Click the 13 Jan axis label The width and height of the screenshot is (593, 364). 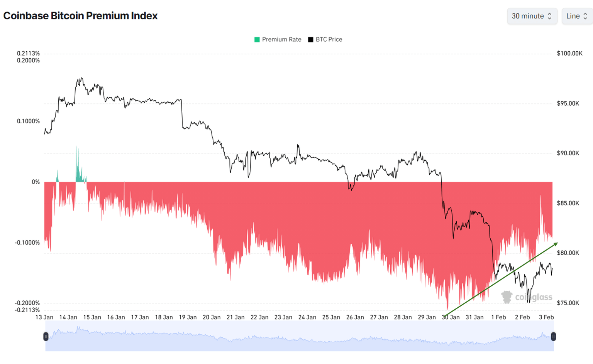[45, 317]
